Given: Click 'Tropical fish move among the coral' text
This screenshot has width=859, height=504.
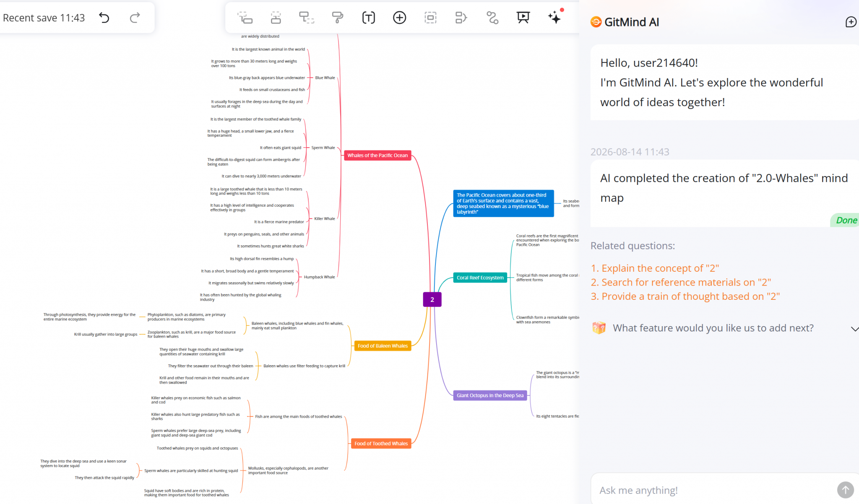Looking at the screenshot, I should point(547,278).
